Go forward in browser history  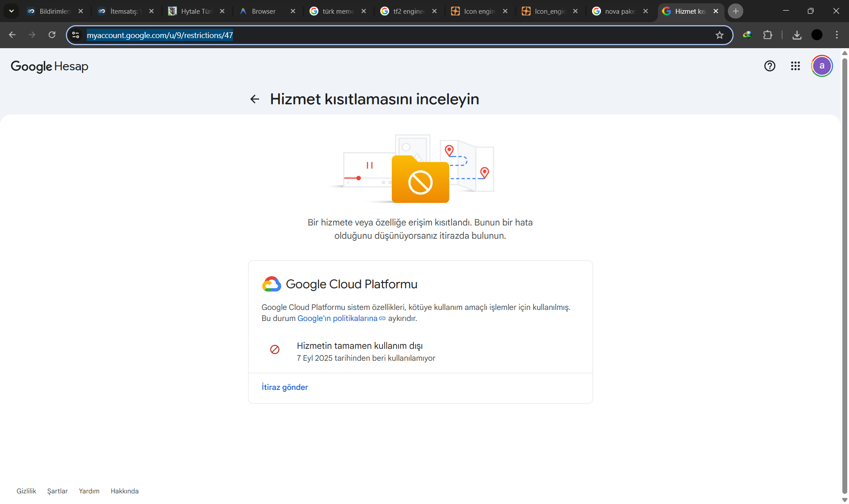pos(32,35)
